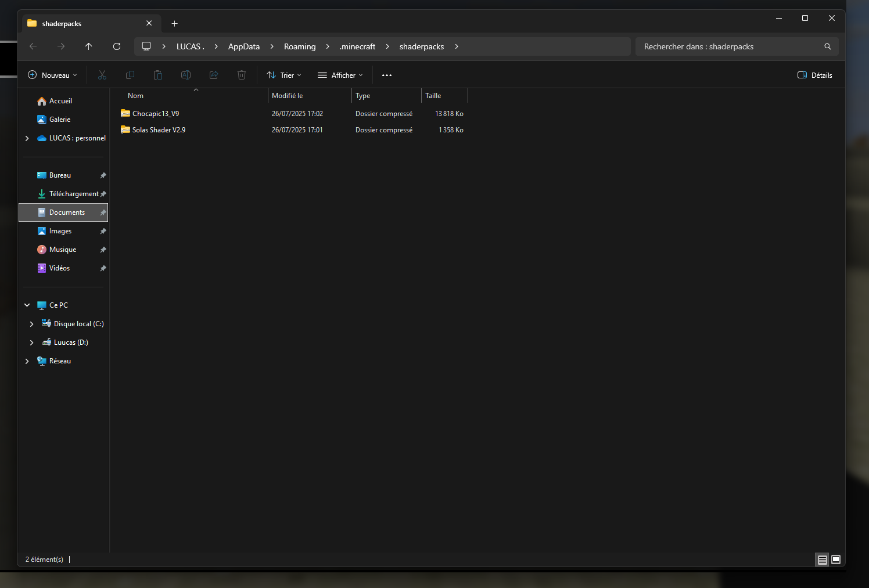
Task: Collapse the Ce PC tree node
Action: [x=27, y=305]
